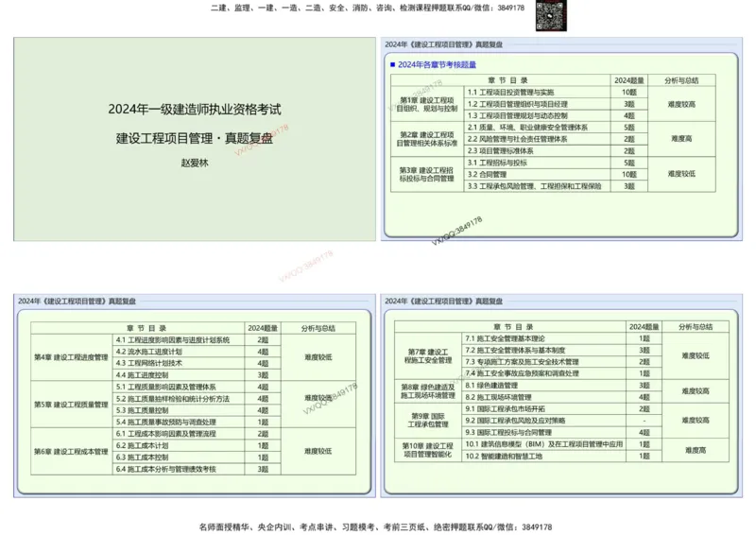Click row 8.2 施工现场环境管理
The image size is (756, 535).
[x=544, y=397]
